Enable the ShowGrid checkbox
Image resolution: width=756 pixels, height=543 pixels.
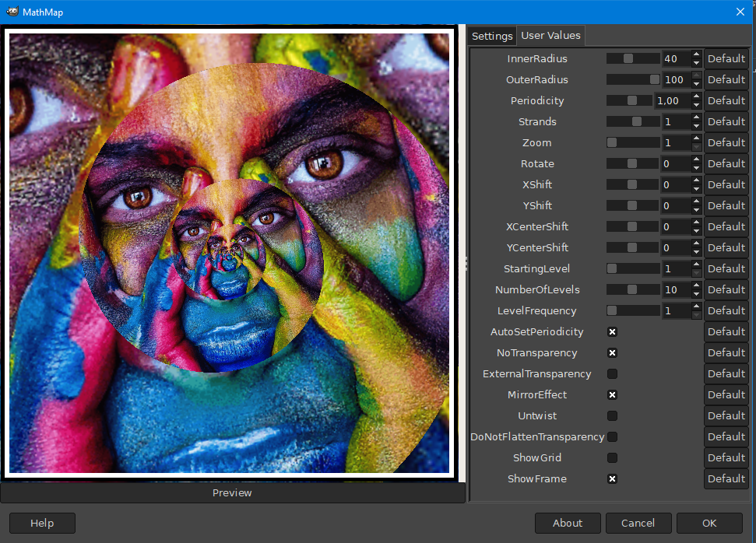(x=612, y=457)
